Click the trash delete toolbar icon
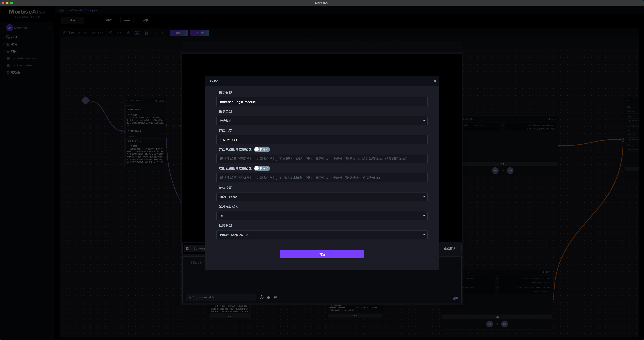 (x=146, y=33)
